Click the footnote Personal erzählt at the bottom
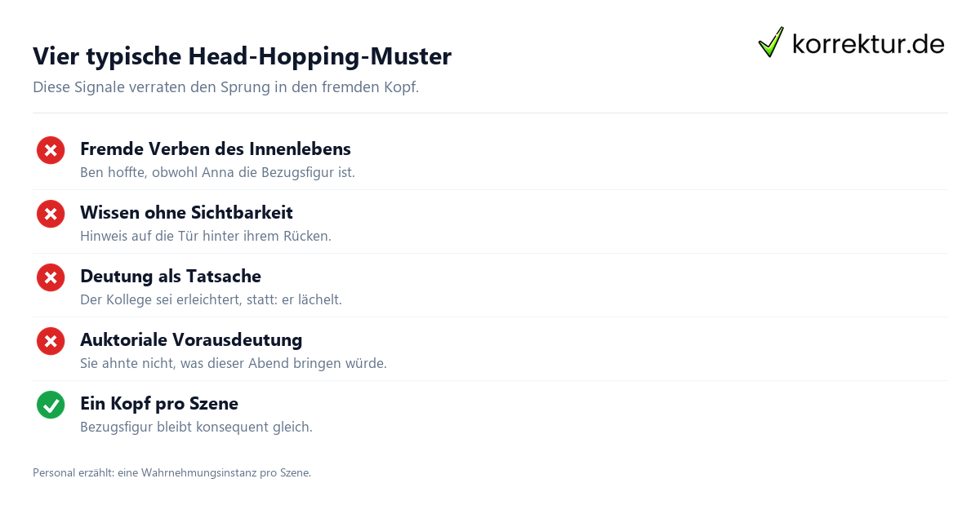Screen dimensions: 980x514 tap(171, 472)
